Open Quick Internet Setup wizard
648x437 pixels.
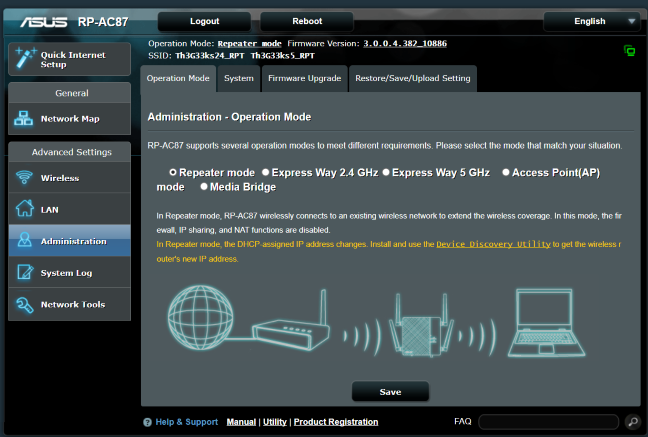69,59
